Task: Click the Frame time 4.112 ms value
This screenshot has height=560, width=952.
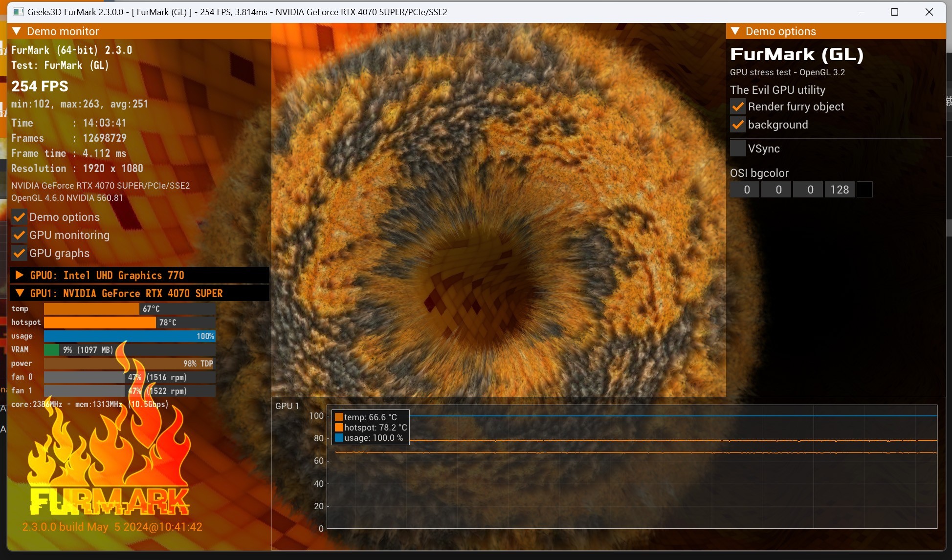Action: 105,153
